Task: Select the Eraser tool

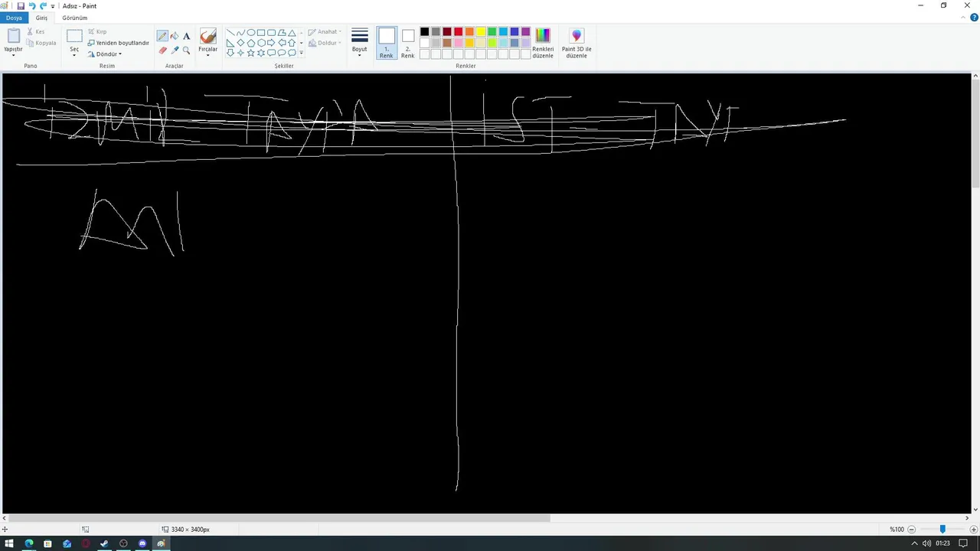Action: [162, 50]
